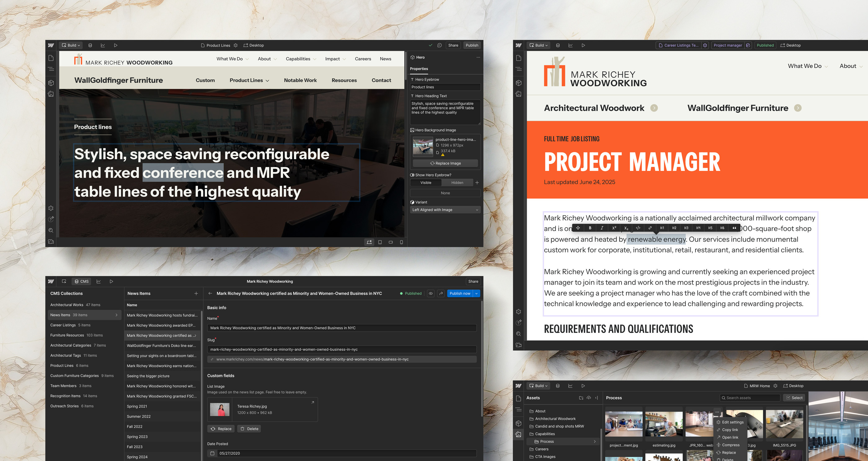Click the share arrow icon beside Publish now
Viewport: 868px width, 461px height.
tap(441, 294)
